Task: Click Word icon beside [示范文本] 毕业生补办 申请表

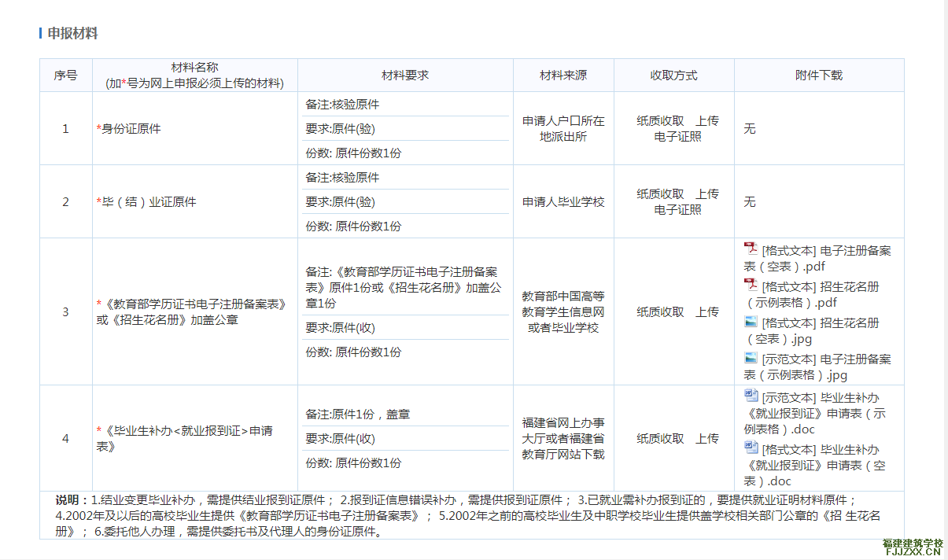Action: pos(751,396)
